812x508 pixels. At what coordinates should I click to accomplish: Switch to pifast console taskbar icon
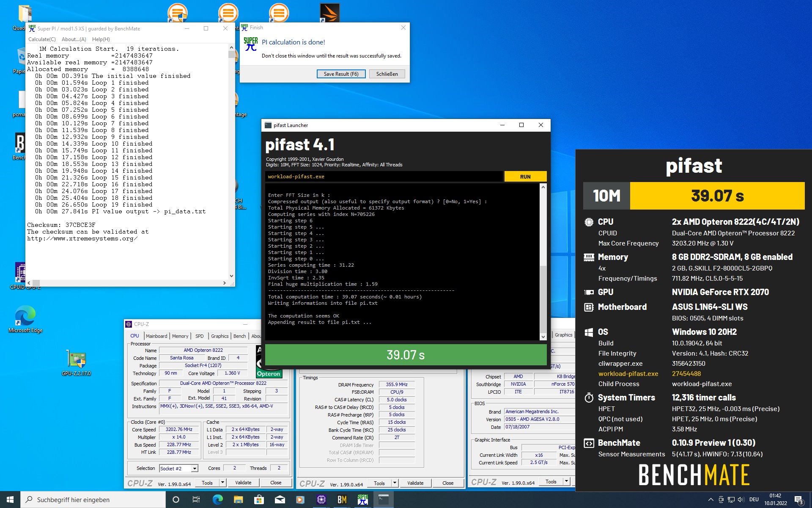(383, 500)
